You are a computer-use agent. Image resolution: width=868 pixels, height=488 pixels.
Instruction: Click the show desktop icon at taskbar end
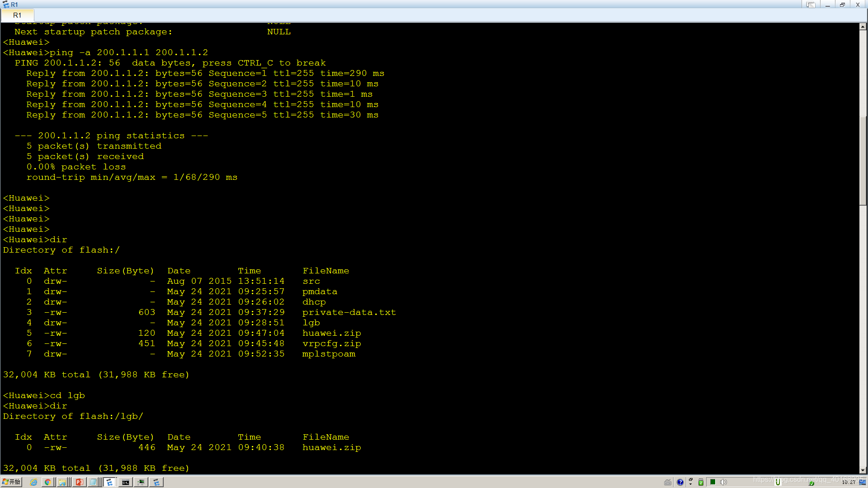(863, 482)
